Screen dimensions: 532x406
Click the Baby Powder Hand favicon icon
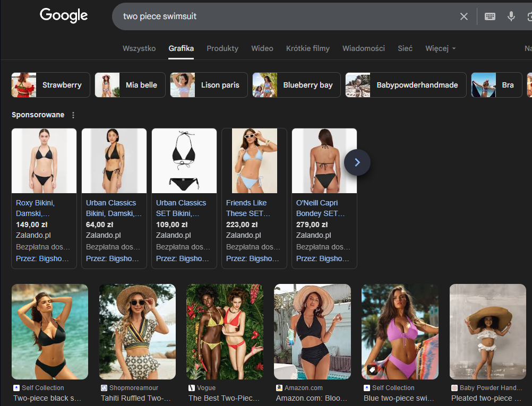(x=454, y=387)
